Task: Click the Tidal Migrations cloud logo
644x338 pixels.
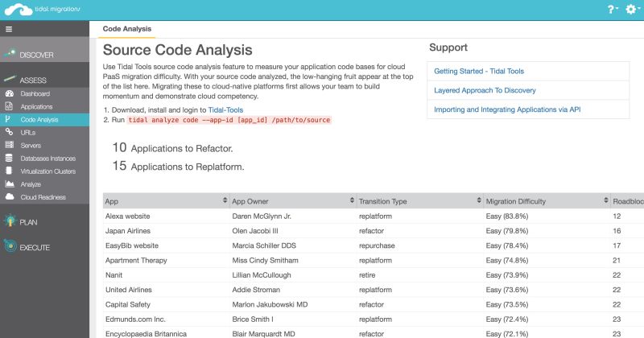Action: click(19, 10)
